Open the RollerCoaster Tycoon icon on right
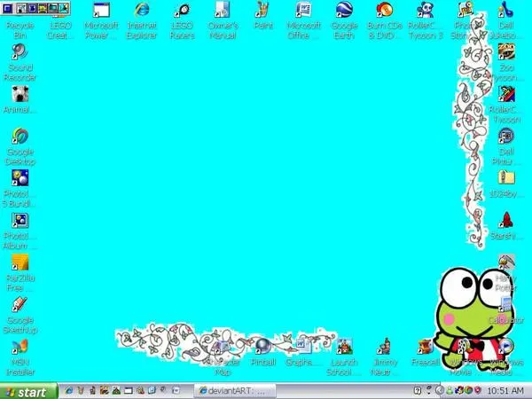532x399 pixels. click(506, 94)
